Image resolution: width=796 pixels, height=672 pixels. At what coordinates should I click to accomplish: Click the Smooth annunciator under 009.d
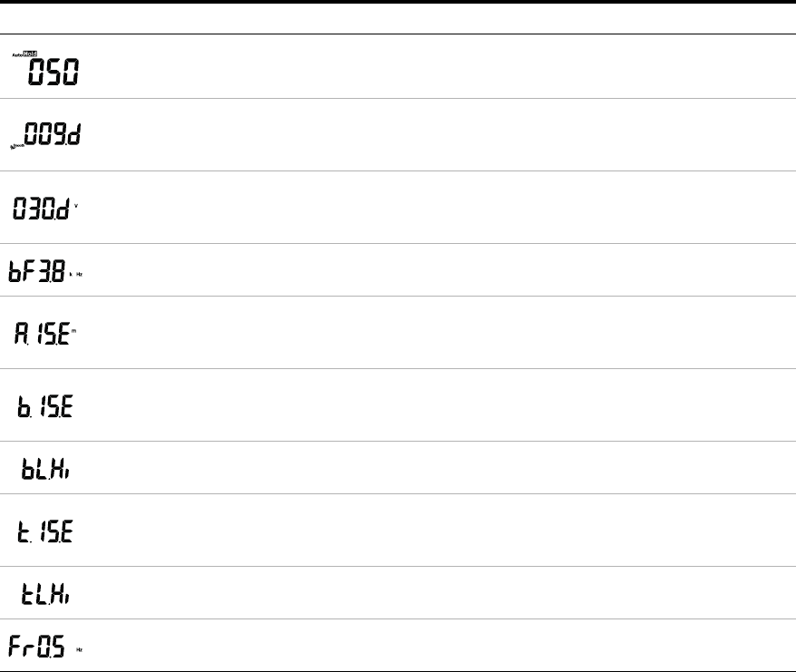point(16,145)
